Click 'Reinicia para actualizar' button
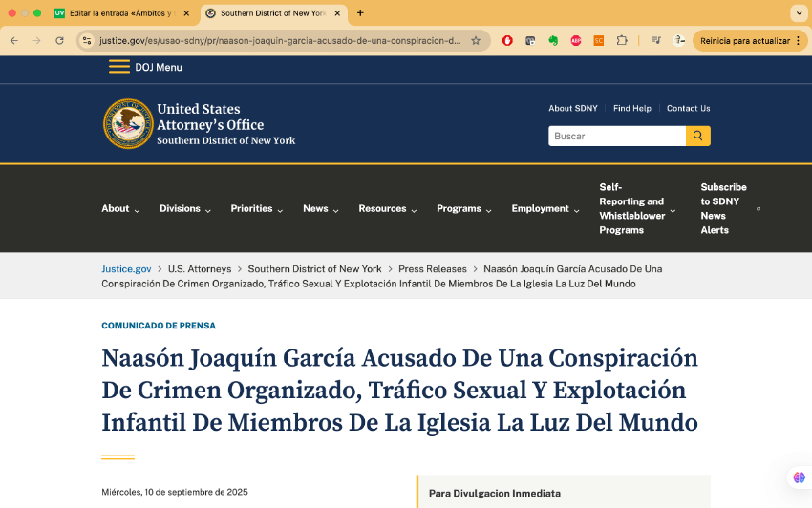The width and height of the screenshot is (812, 508). [x=749, y=41]
